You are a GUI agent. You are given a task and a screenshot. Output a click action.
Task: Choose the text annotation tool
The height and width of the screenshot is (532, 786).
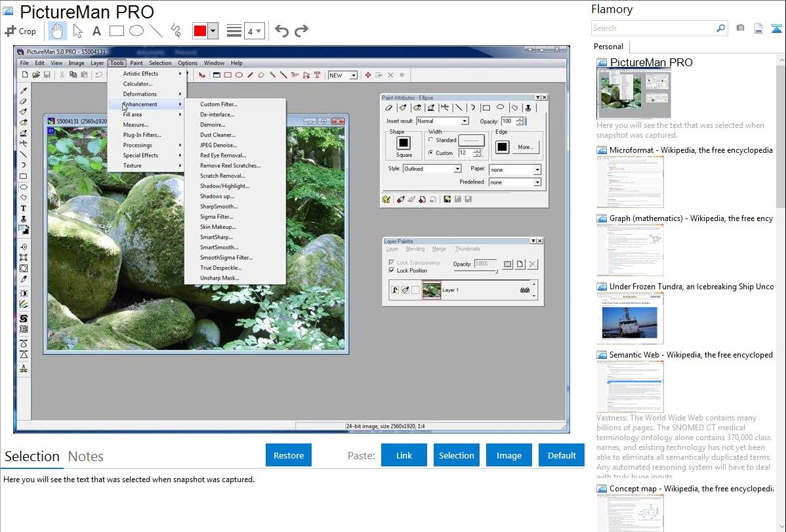click(x=96, y=31)
